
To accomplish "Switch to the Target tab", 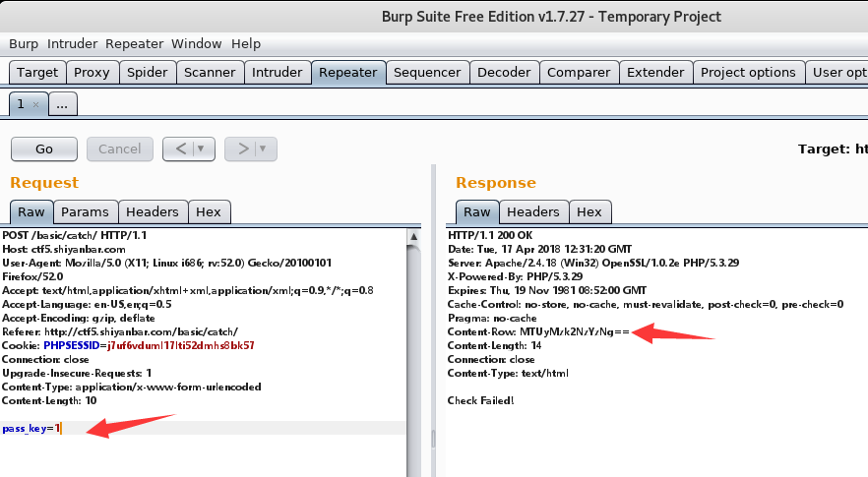I will [37, 73].
